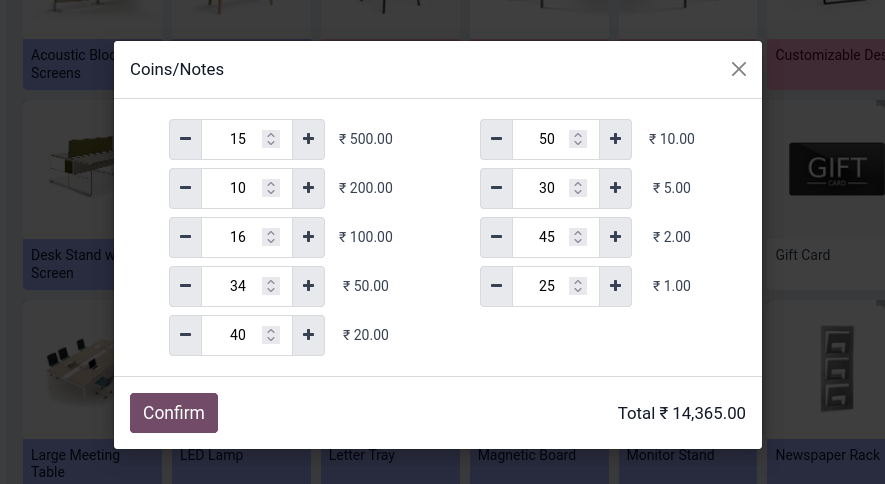The height and width of the screenshot is (484, 885).
Task: Click spinner arrows in ₹ 10.00 quantity field
Action: coord(578,139)
